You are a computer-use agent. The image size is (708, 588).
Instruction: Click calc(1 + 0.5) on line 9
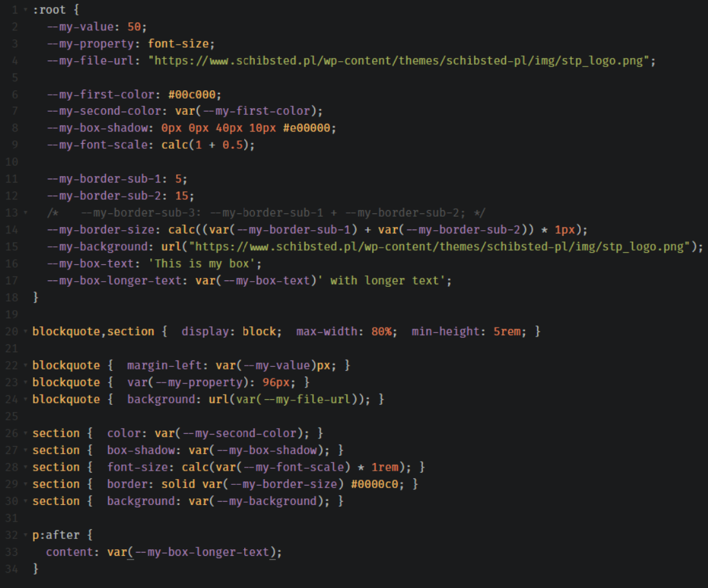pyautogui.click(x=205, y=145)
